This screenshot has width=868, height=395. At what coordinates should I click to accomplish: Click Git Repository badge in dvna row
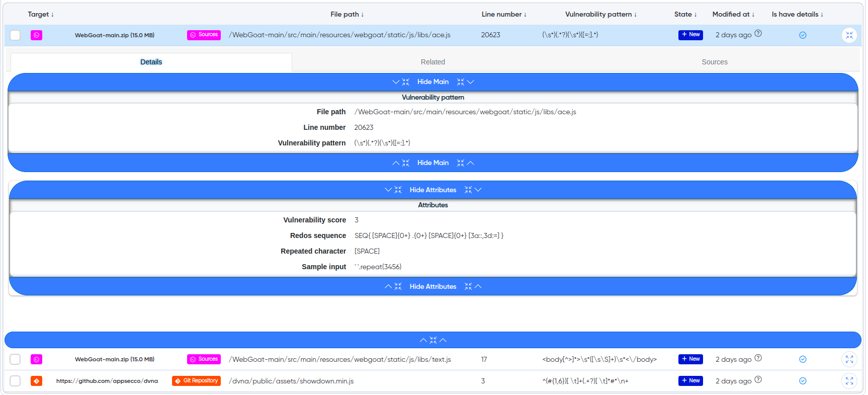(196, 381)
